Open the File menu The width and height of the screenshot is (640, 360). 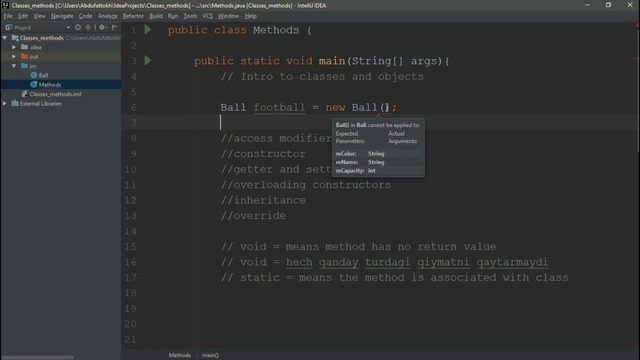[x=8, y=16]
